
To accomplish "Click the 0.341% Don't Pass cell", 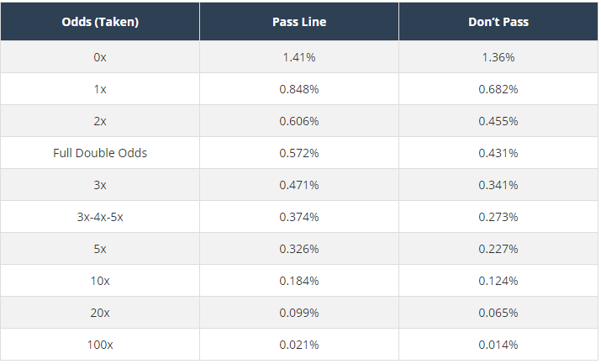I will pos(498,185).
